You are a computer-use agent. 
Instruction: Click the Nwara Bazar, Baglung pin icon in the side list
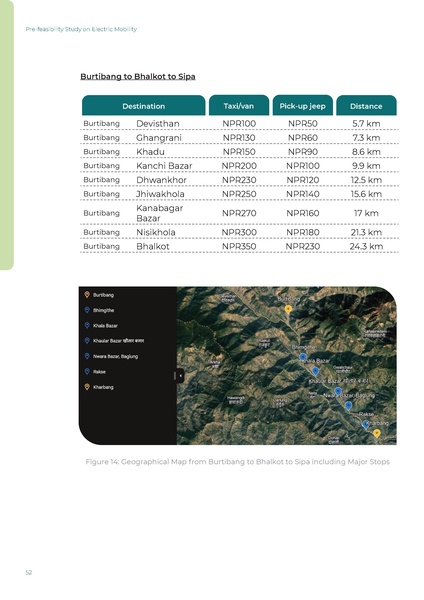click(87, 356)
